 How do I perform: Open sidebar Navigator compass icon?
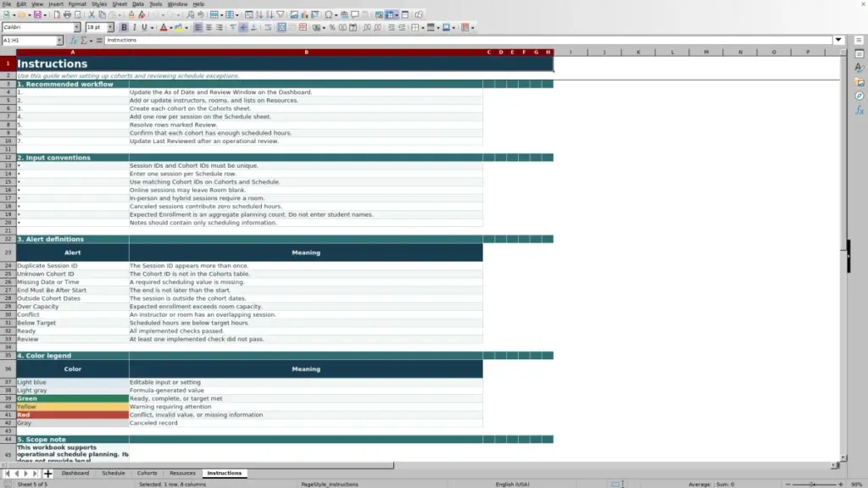[x=860, y=96]
